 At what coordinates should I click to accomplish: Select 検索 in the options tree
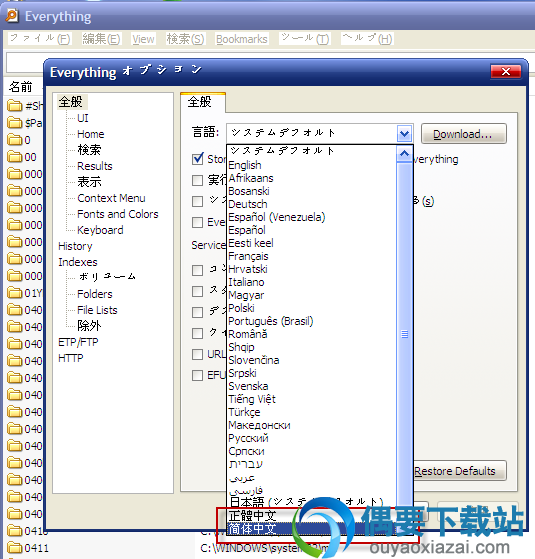click(89, 150)
